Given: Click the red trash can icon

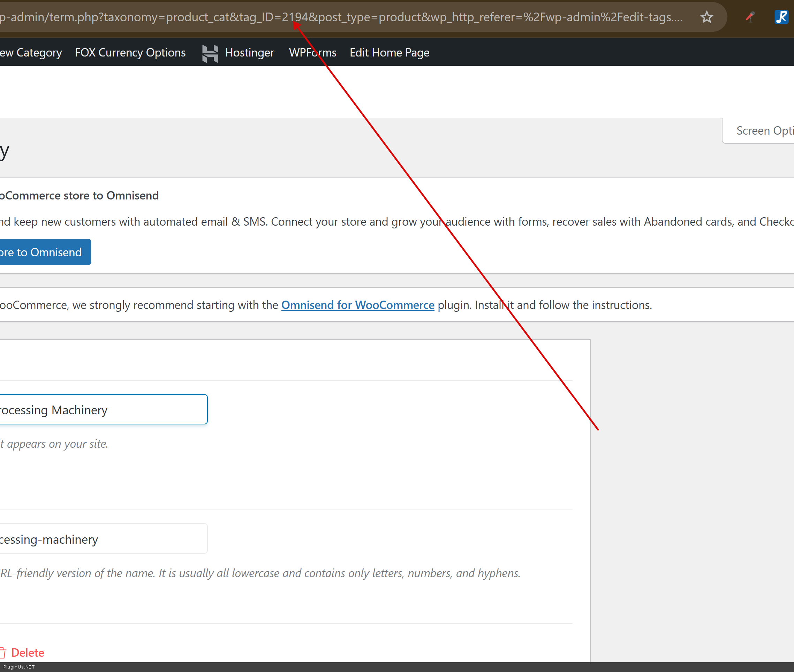Looking at the screenshot, I should tap(3, 652).
